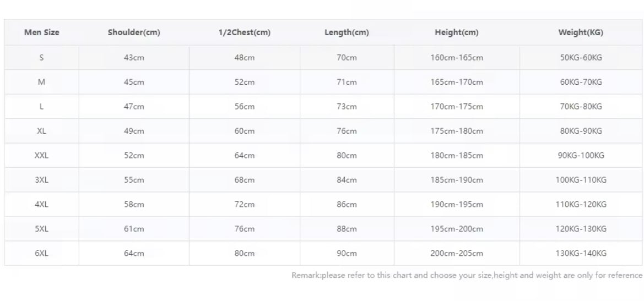
Task: Select the Height(cm) column header
Action: (x=456, y=32)
